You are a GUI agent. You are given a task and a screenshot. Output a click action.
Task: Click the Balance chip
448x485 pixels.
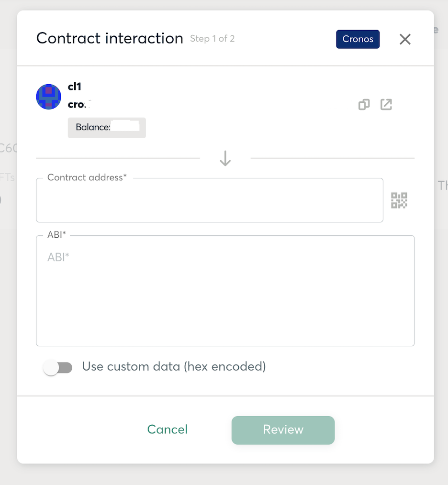point(107,128)
